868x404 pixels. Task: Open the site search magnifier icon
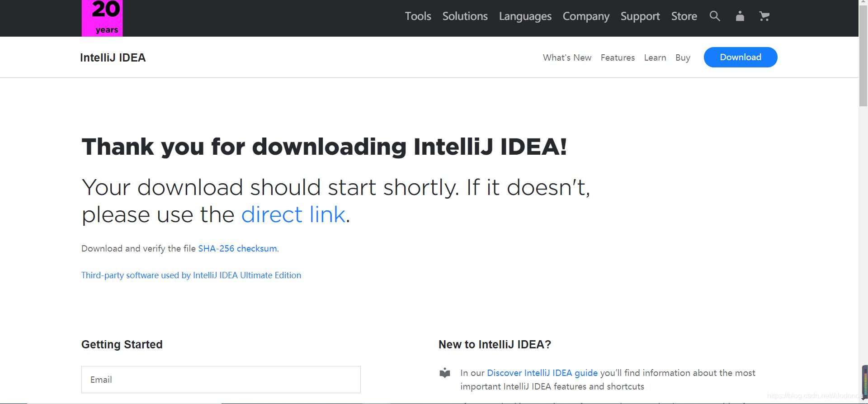[x=715, y=16]
